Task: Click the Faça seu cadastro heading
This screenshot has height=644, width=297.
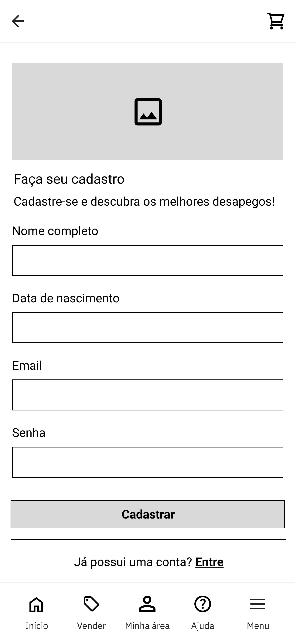Action: click(69, 179)
